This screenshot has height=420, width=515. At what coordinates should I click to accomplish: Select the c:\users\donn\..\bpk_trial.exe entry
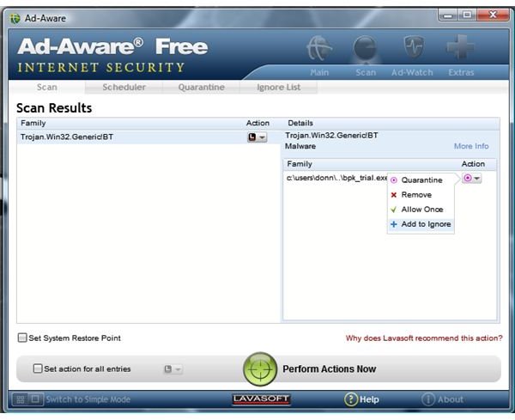[x=336, y=178]
